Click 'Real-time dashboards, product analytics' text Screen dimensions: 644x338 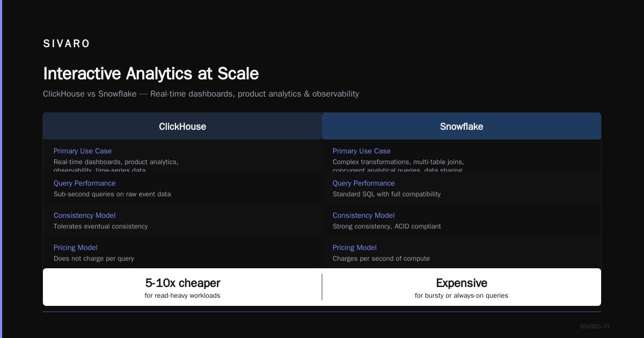point(116,162)
